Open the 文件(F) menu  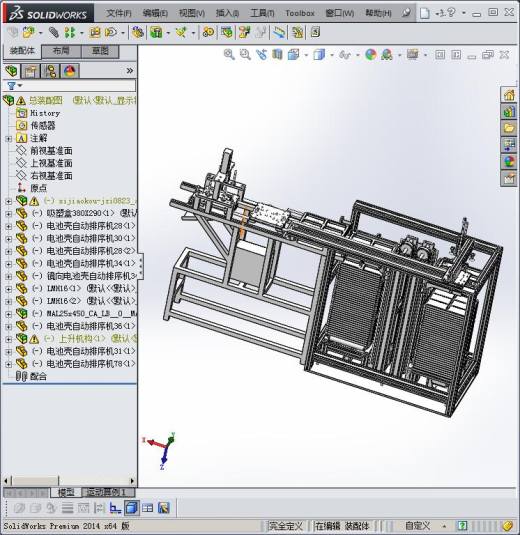119,13
